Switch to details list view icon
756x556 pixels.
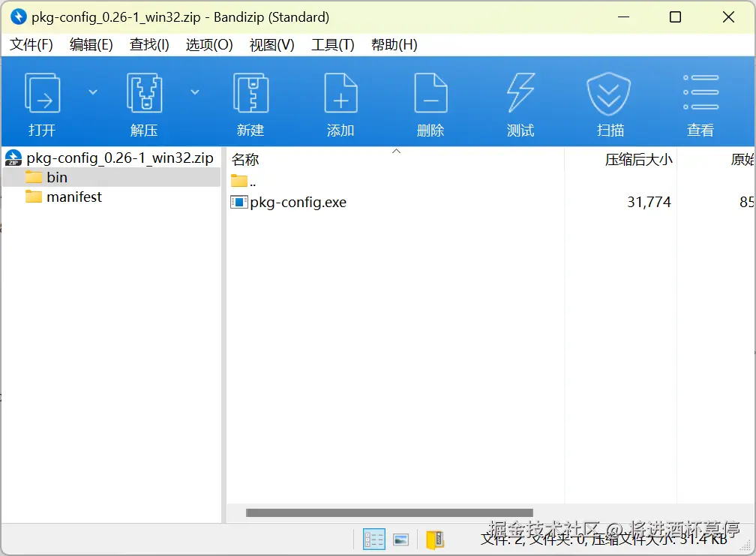coord(373,539)
